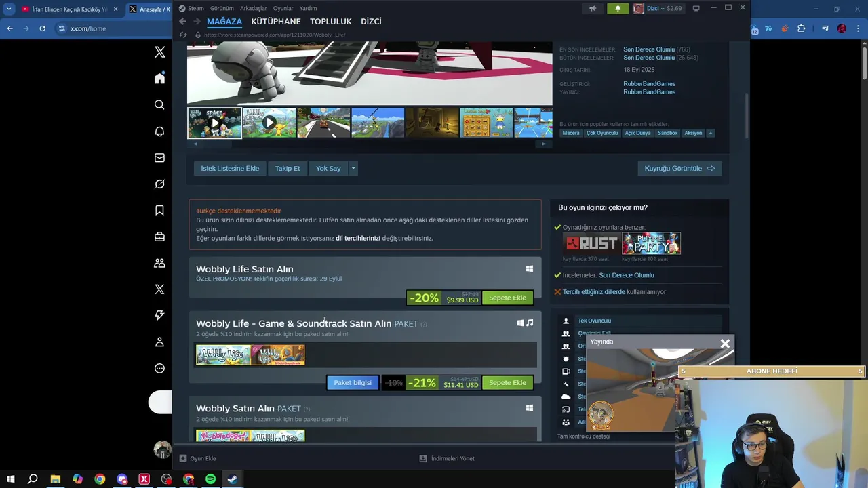
Task: Open the Arkadaşlar menu
Action: pos(254,8)
